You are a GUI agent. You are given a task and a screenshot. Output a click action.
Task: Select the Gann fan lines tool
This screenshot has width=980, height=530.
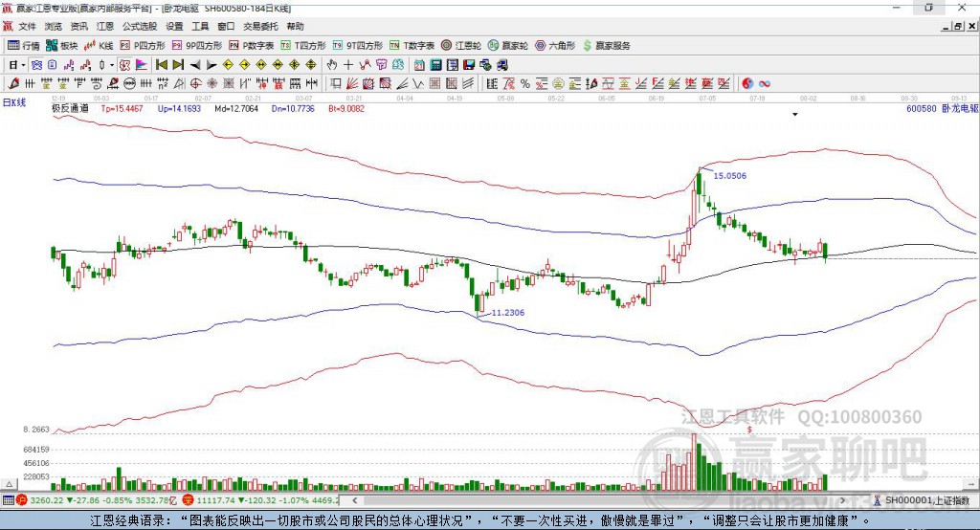pos(352,83)
